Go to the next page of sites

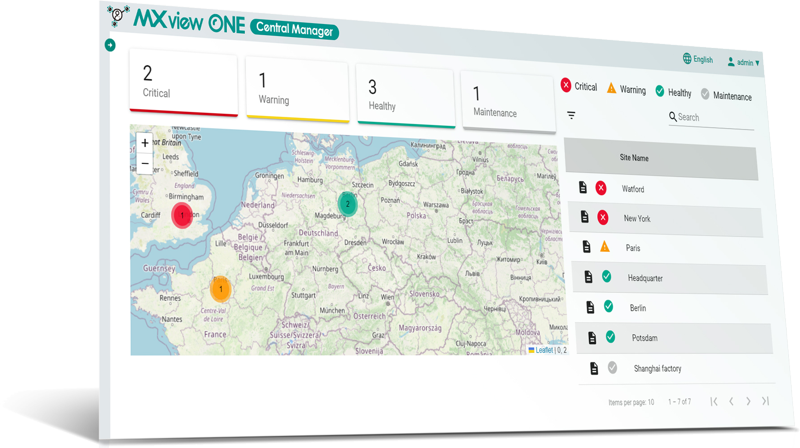pos(748,401)
